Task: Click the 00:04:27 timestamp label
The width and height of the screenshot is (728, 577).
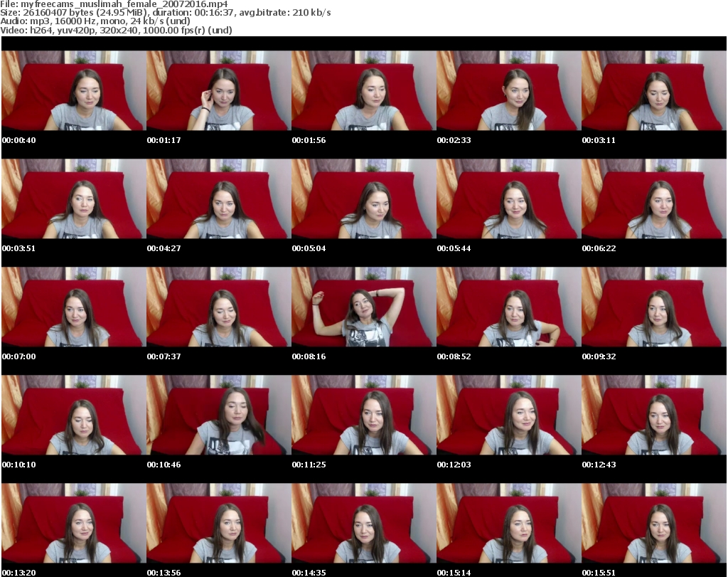Action: (164, 248)
